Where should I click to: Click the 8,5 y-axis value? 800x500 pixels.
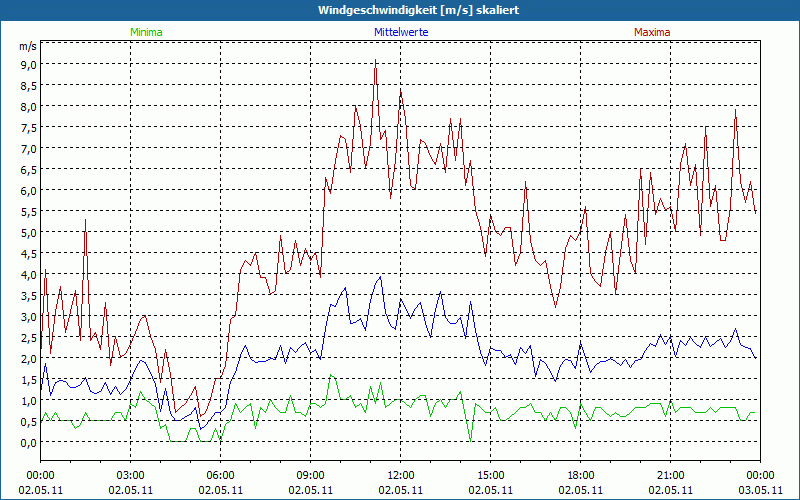[29, 86]
